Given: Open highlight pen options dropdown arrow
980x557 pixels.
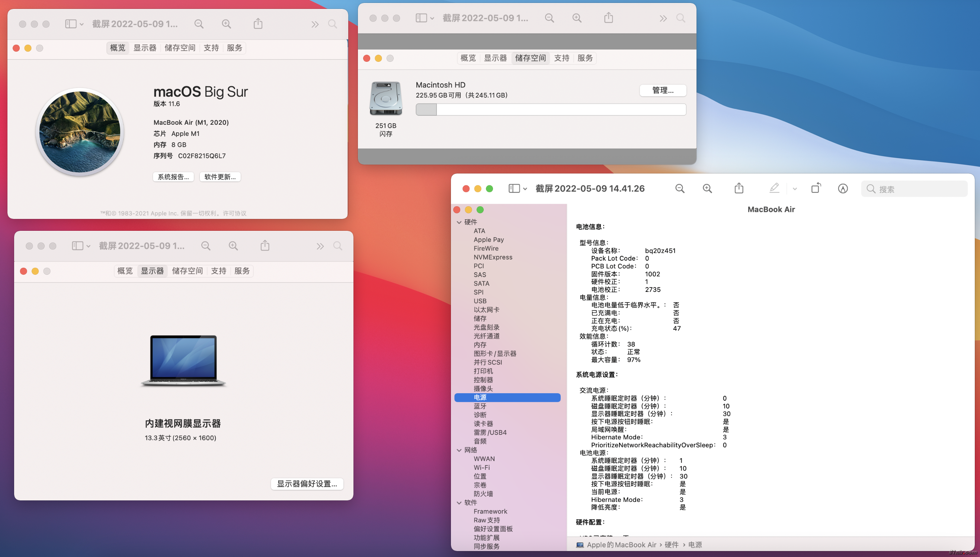Looking at the screenshot, I should pyautogui.click(x=795, y=189).
